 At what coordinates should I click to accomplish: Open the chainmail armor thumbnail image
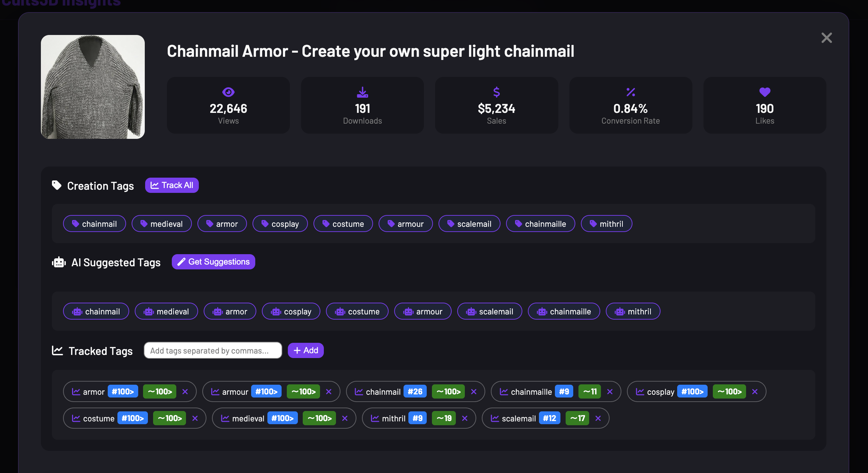tap(93, 87)
